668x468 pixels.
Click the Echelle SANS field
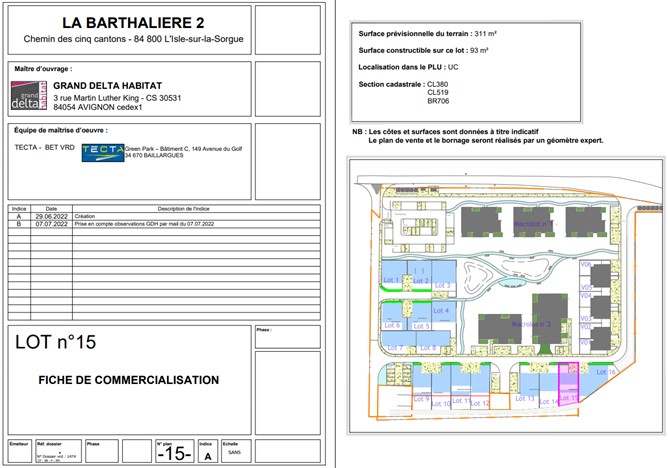click(232, 452)
